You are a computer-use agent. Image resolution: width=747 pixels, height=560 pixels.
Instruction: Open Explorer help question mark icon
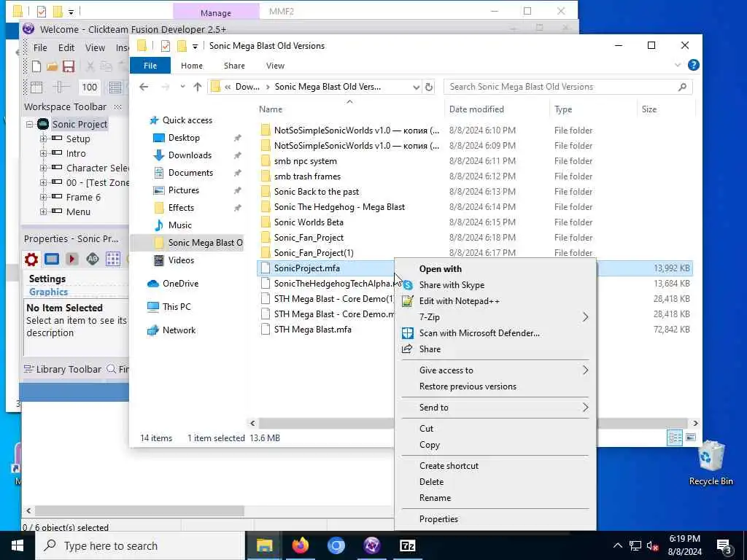[694, 65]
